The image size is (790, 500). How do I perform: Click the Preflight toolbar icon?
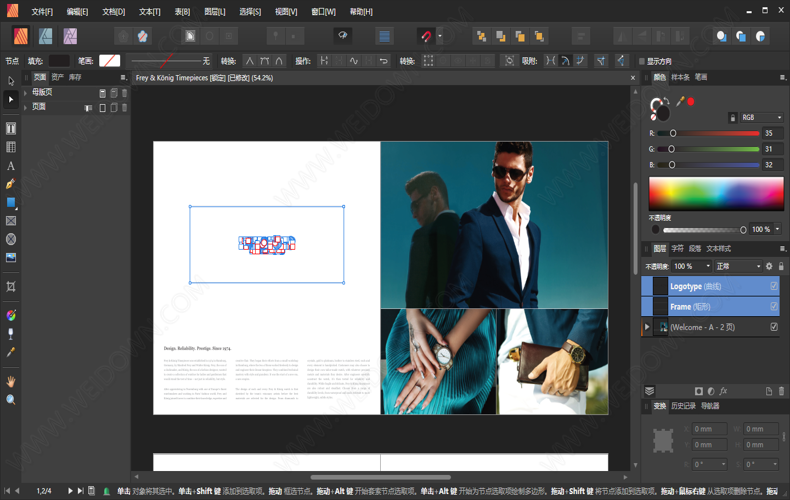coord(343,35)
